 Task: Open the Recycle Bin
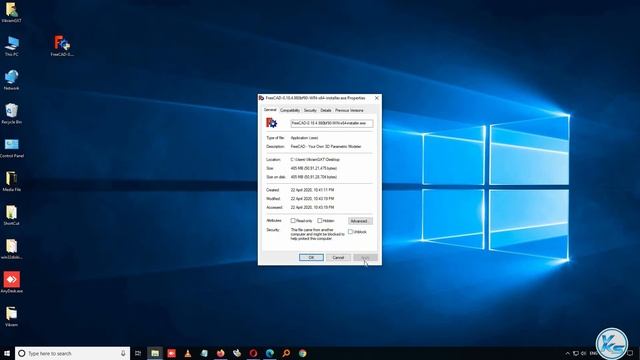click(x=11, y=114)
